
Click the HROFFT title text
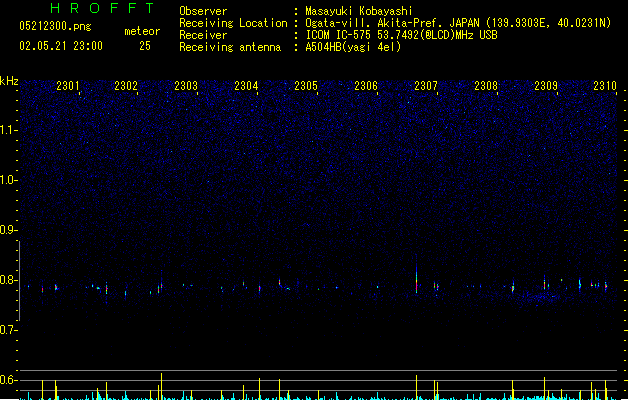102,8
